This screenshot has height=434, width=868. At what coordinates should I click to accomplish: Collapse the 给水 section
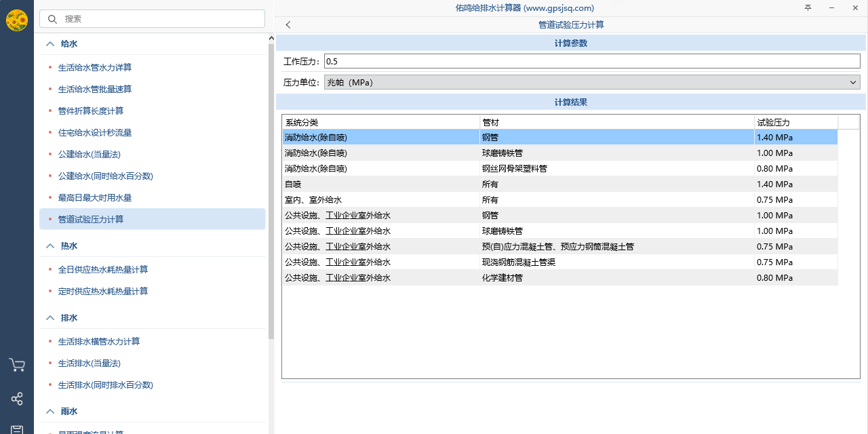tap(50, 43)
